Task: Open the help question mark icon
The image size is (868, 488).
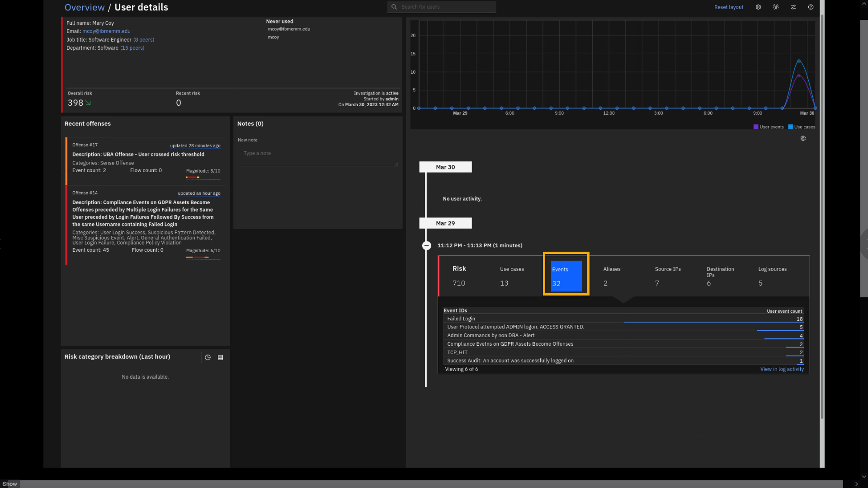Action: click(811, 7)
